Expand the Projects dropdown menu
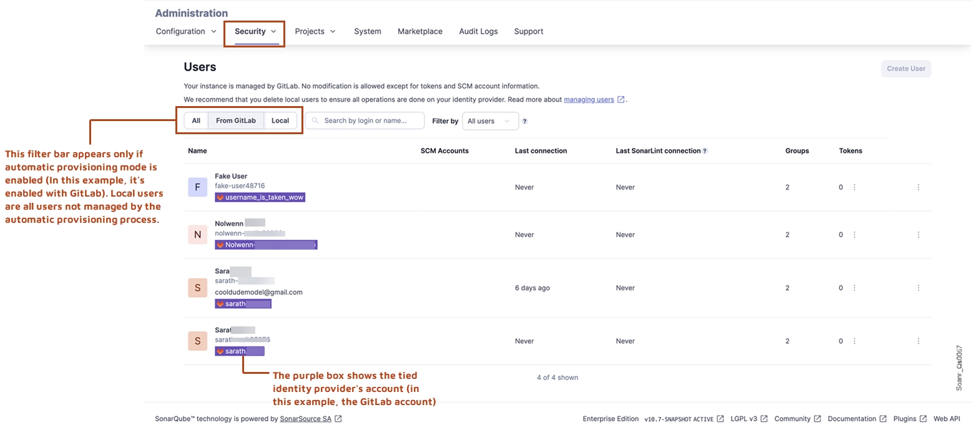 315,31
